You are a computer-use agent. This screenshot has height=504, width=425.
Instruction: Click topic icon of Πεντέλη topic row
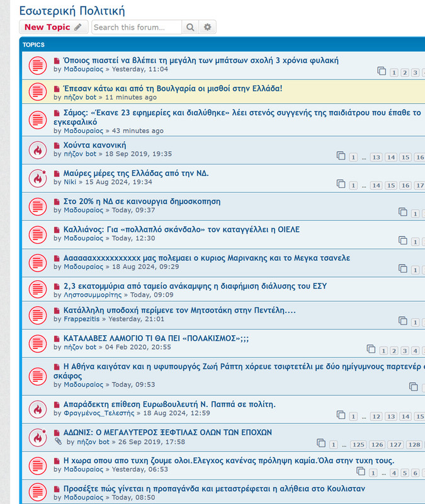pos(38,316)
